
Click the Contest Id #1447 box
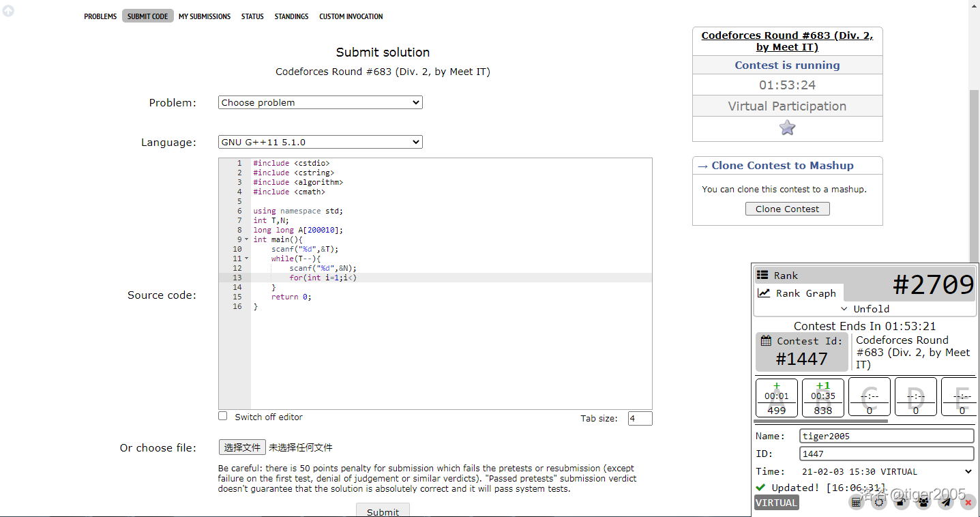click(x=802, y=352)
